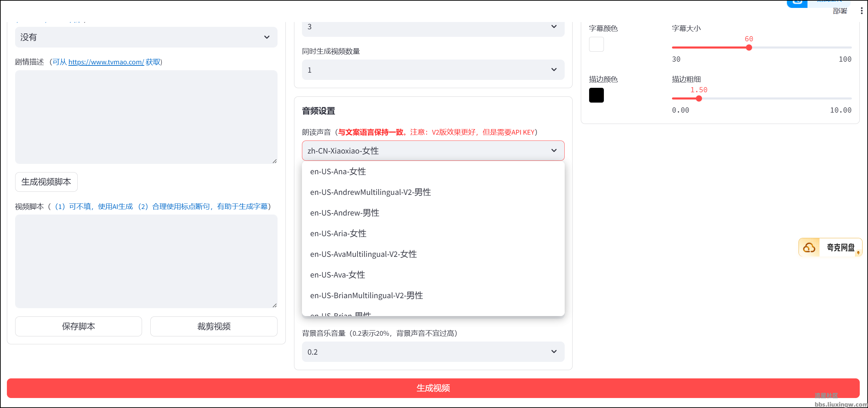Select voice en-US-Ava-女性
The image size is (868, 408).
(x=433, y=275)
